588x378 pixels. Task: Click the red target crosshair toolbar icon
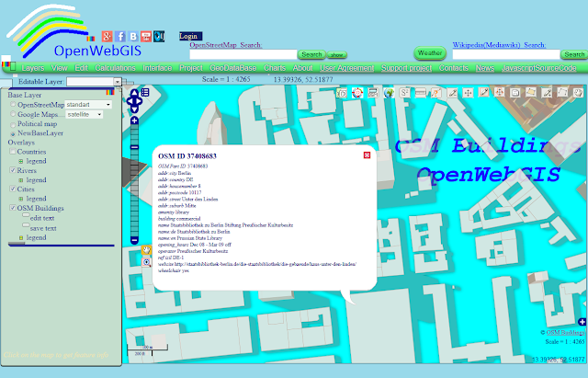click(x=357, y=93)
